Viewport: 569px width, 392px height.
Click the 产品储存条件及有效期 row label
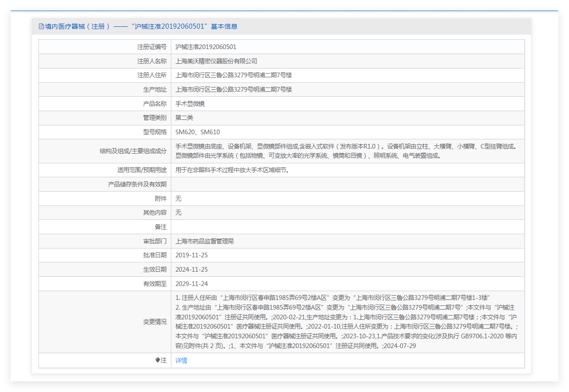[137, 184]
